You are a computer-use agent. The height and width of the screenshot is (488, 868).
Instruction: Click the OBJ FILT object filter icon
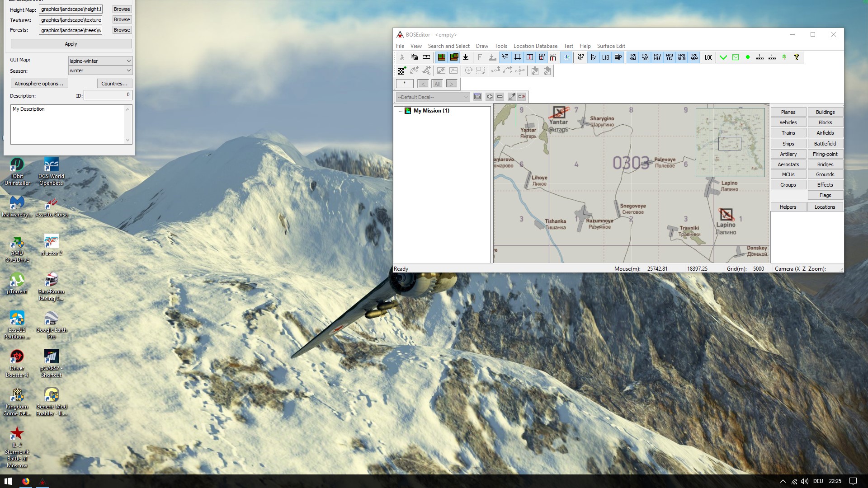580,57
